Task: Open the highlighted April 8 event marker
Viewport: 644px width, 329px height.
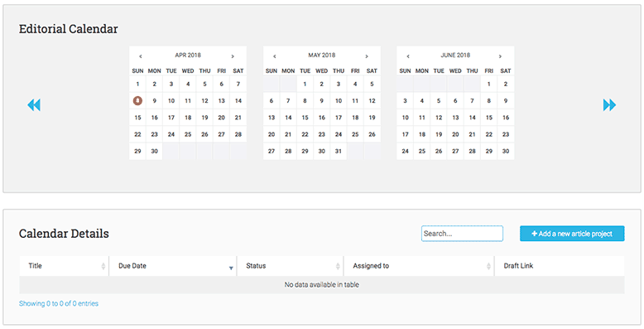Action: click(137, 100)
